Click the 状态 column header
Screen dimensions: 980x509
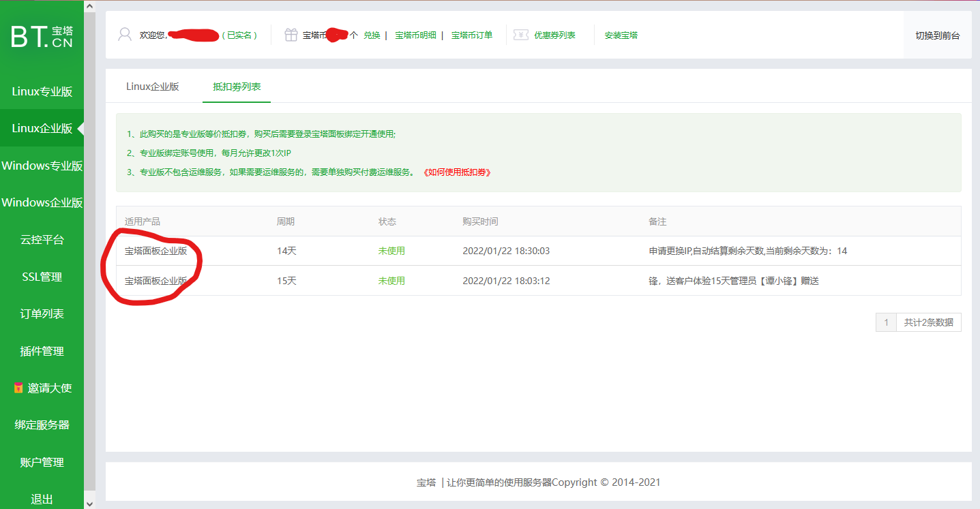point(387,221)
